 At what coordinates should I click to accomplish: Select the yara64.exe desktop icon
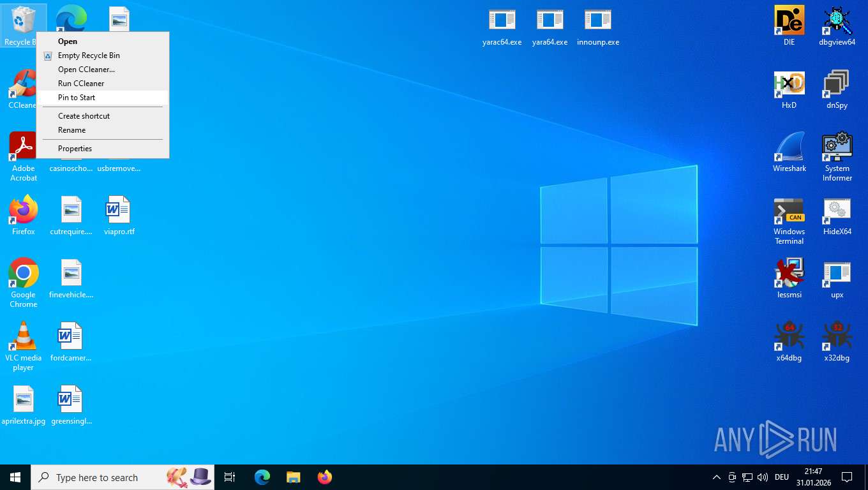pyautogui.click(x=550, y=27)
